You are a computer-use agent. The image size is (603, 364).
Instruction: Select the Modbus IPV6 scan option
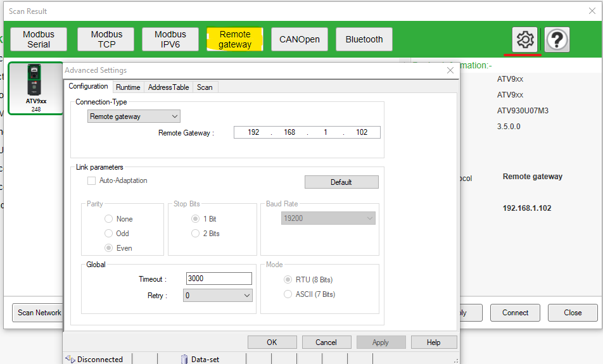click(170, 39)
